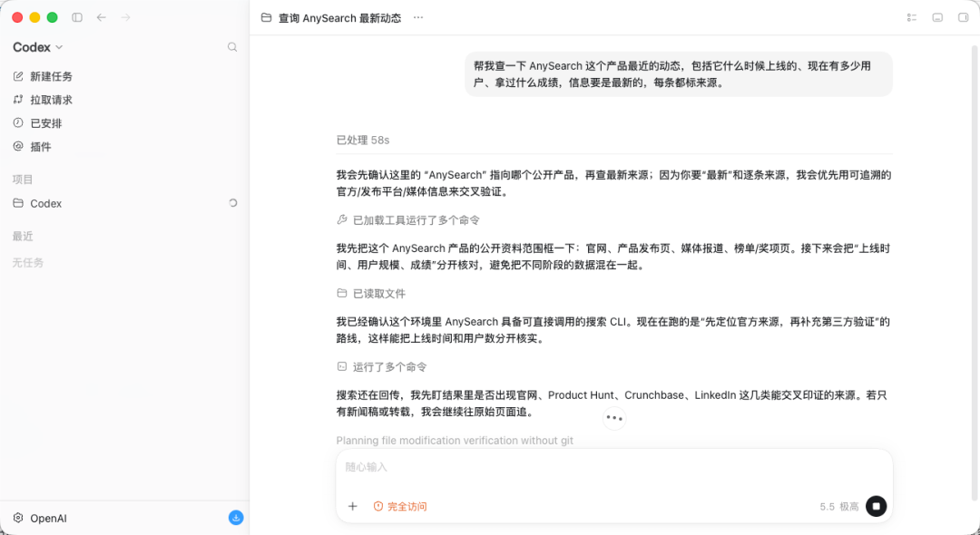
Task: Click the 无任务 placeholder text
Action: [28, 263]
